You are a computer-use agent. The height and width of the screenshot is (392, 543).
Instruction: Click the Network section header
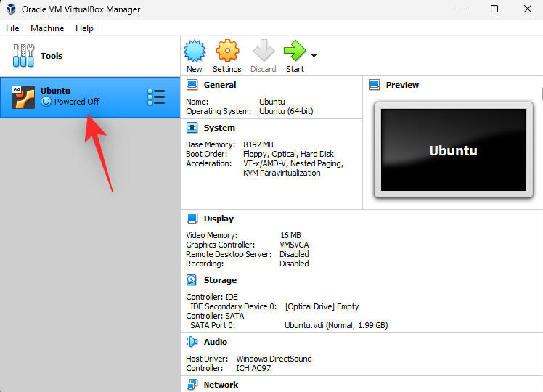tap(221, 385)
